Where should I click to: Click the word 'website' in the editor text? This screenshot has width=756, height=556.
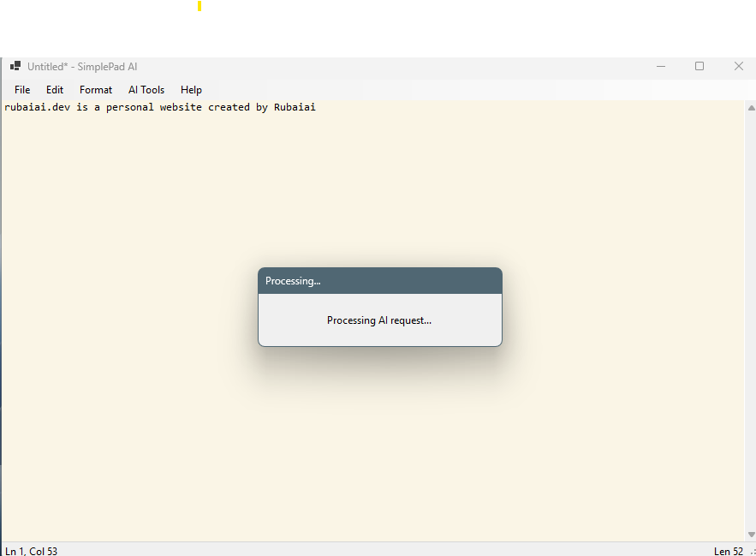click(x=181, y=107)
